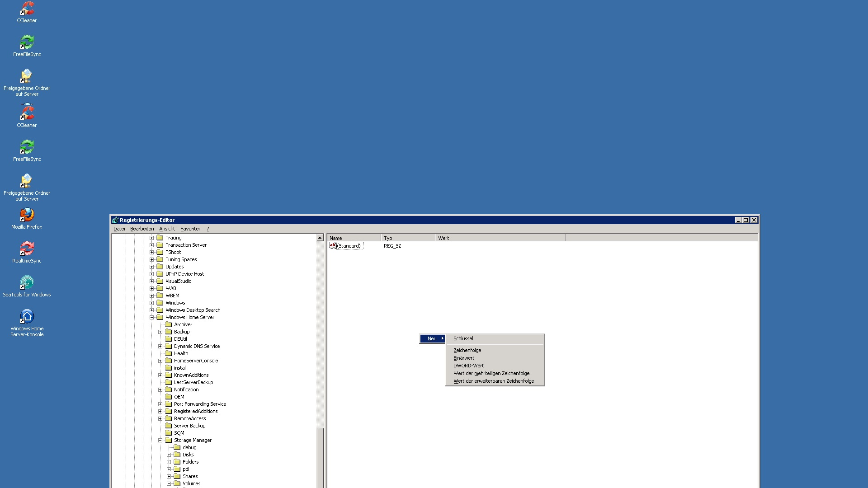868x488 pixels.
Task: Collapse the Storage Manager tree node
Action: (x=160, y=440)
